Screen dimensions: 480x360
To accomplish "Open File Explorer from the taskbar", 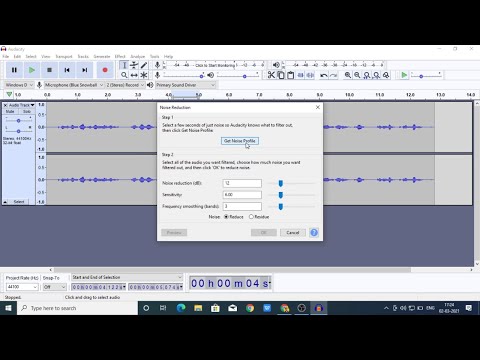I will point(198,308).
